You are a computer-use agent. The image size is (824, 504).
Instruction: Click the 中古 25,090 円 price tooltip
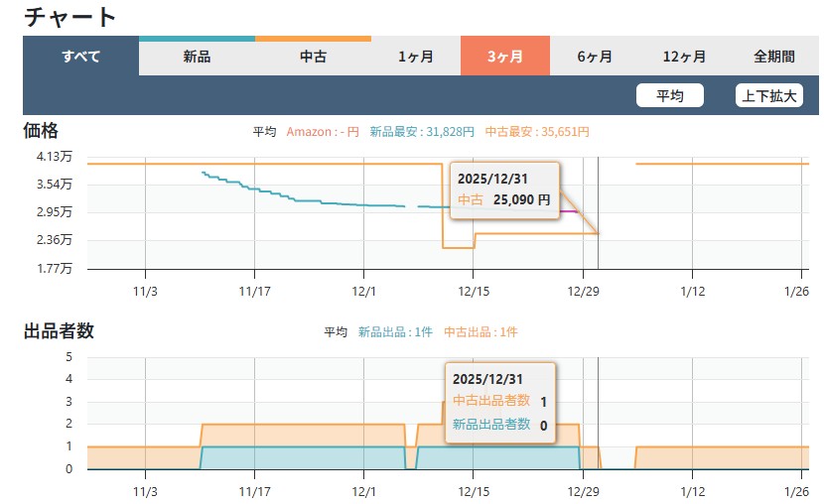(x=504, y=199)
